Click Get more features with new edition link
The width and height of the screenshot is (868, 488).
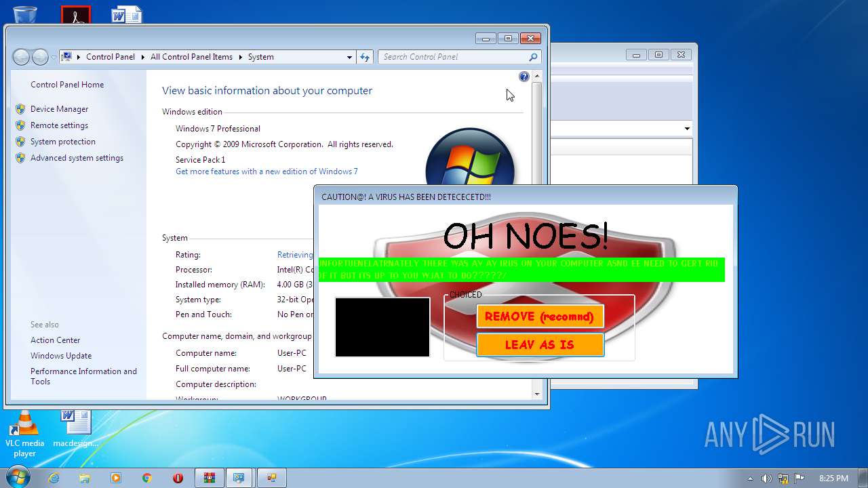[x=267, y=171]
